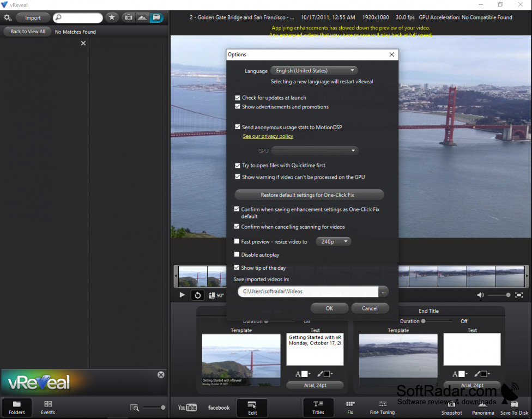Open the Panorama tool

pyautogui.click(x=483, y=408)
